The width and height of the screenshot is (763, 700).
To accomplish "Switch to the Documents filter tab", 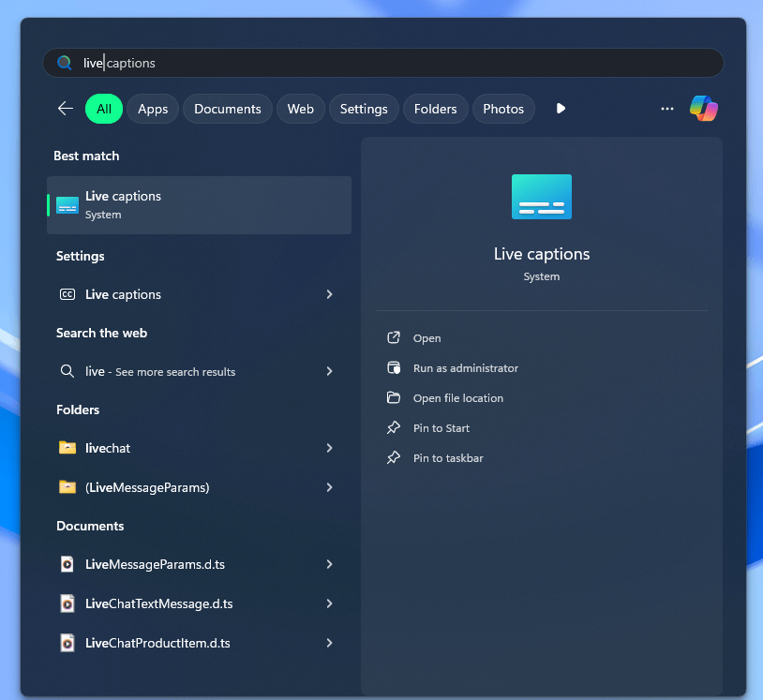I will click(x=227, y=109).
